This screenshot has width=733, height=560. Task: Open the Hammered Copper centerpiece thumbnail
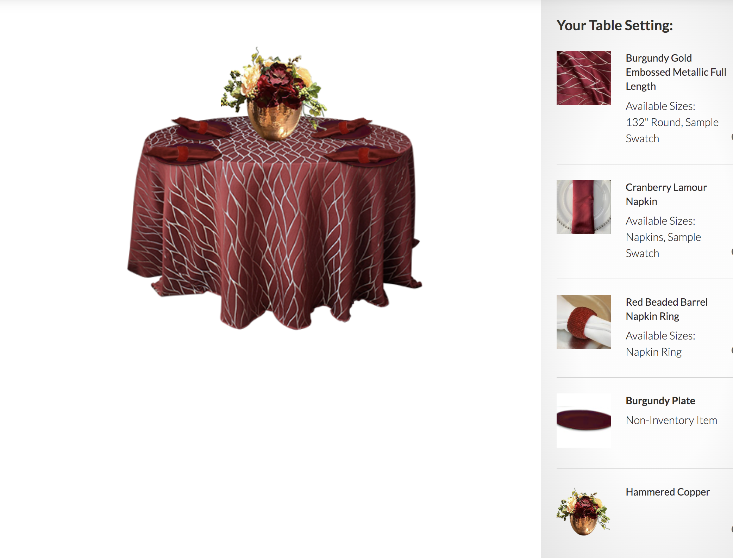click(x=583, y=512)
